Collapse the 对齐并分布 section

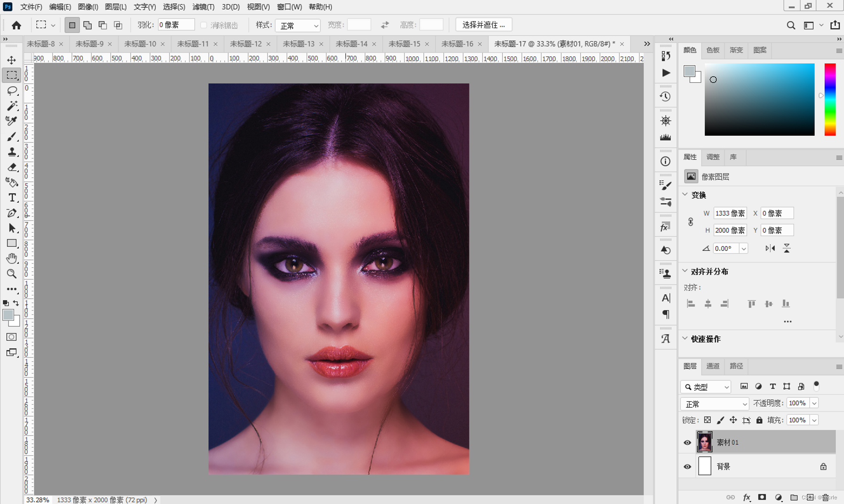685,271
